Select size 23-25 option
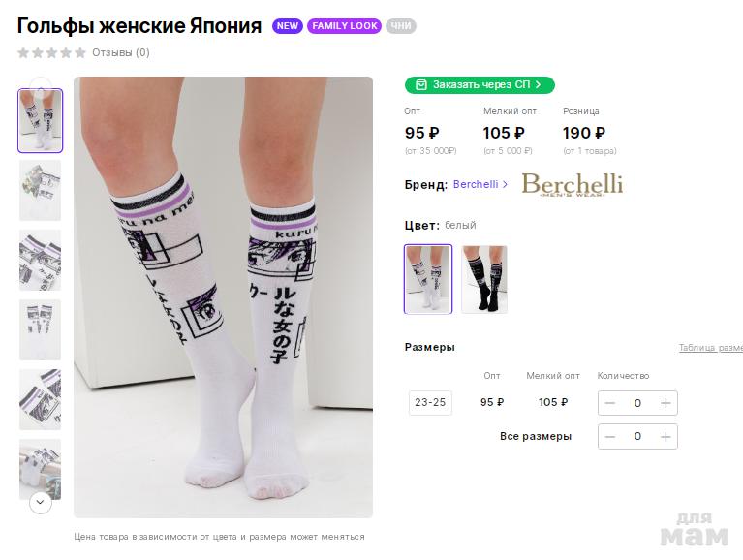The width and height of the screenshot is (743, 560). pyautogui.click(x=430, y=402)
